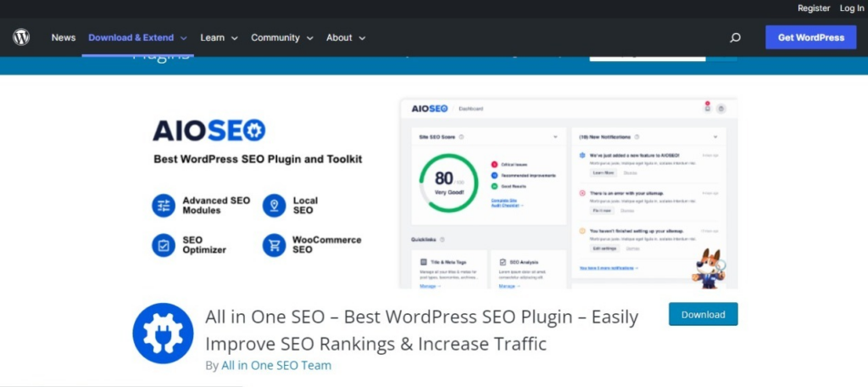Click the dashboard screenshot banner image
The width and height of the screenshot is (868, 387).
pyautogui.click(x=569, y=193)
